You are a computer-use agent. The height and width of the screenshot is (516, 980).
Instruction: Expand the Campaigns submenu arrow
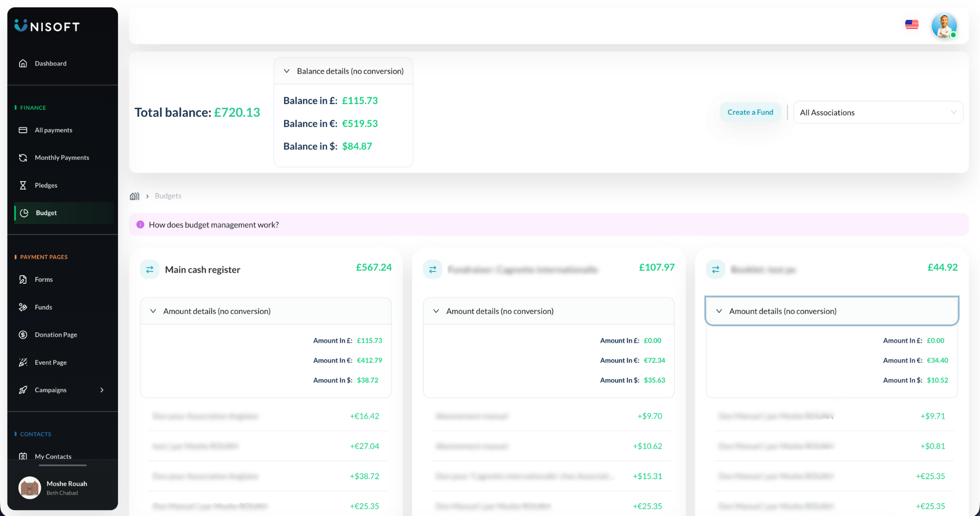tap(102, 390)
